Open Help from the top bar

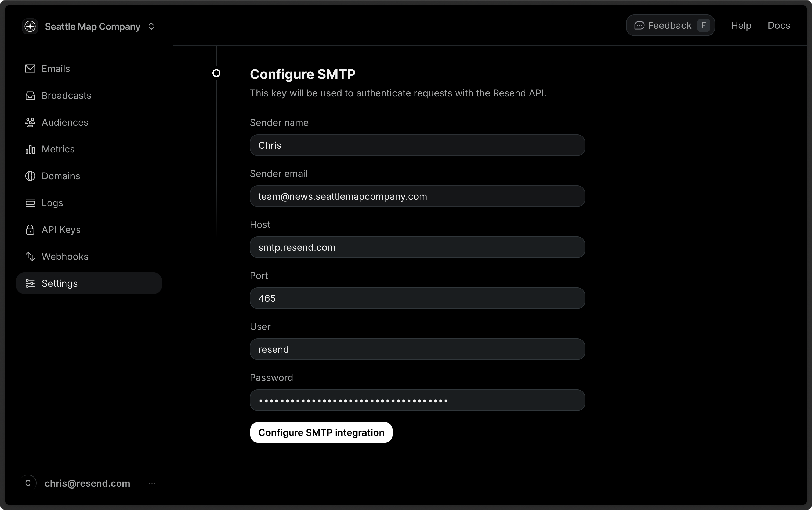pyautogui.click(x=741, y=25)
